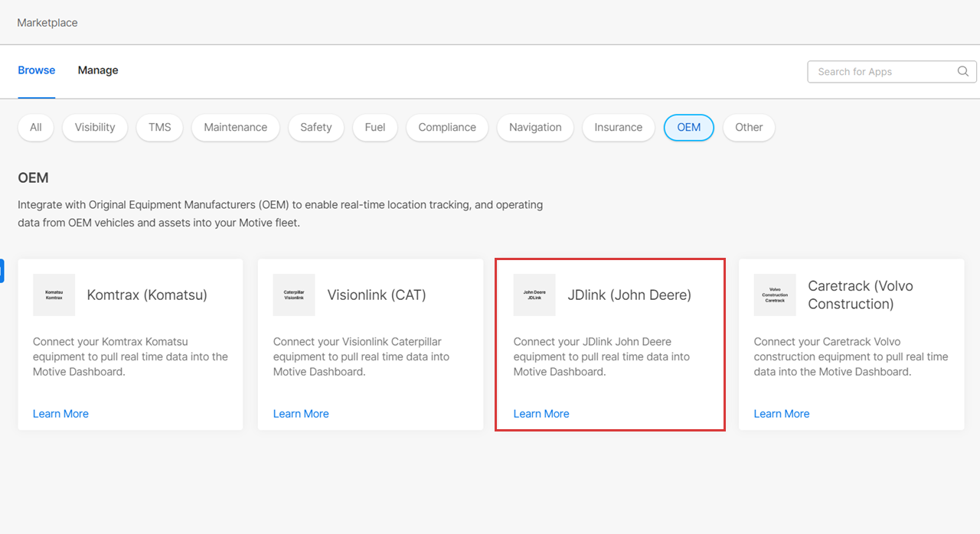Click the search magnifier icon
Viewport: 980px width, 534px height.
[963, 71]
